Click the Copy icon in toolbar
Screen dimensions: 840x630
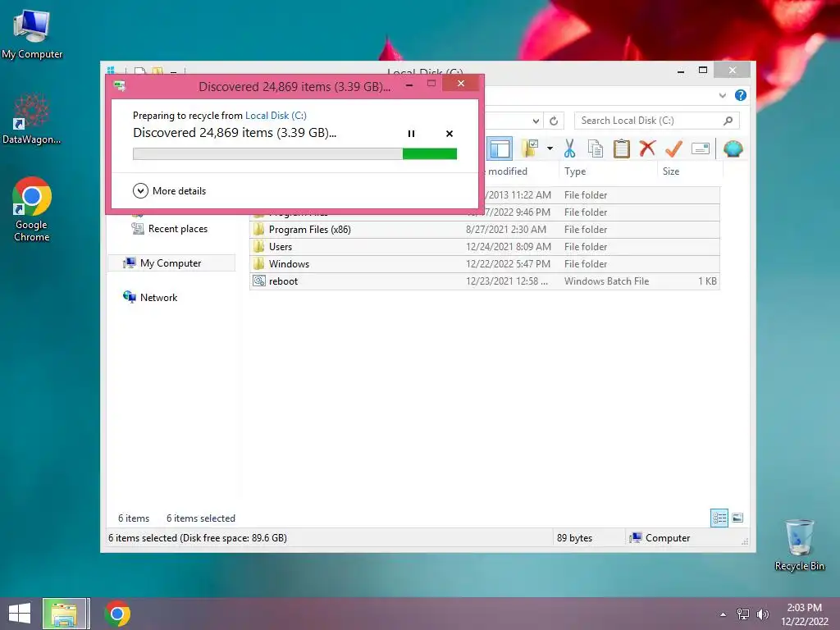[x=596, y=148]
